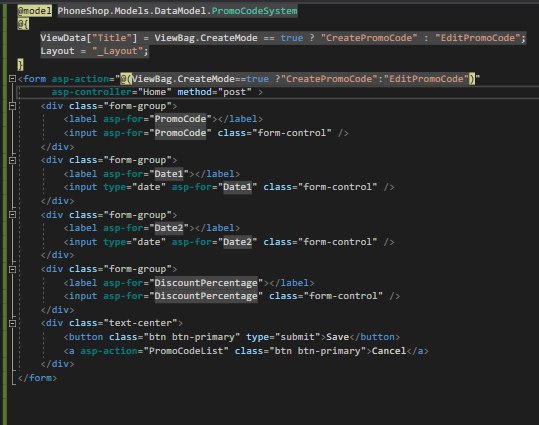Viewport: 539px width, 425px height.
Task: Click the @model directive keyword
Action: [x=34, y=11]
